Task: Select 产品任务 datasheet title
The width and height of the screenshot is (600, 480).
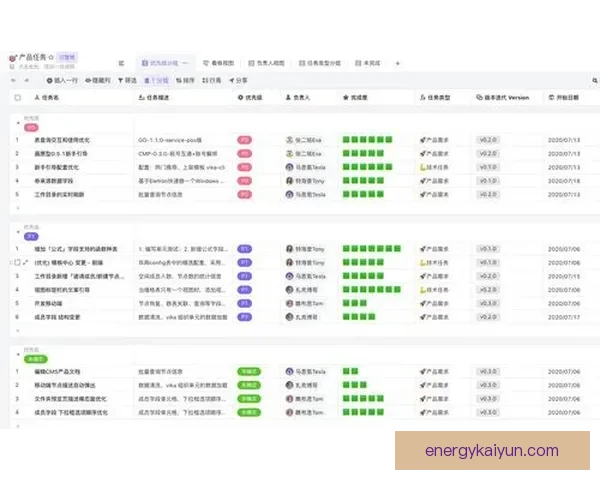Action: [x=33, y=57]
